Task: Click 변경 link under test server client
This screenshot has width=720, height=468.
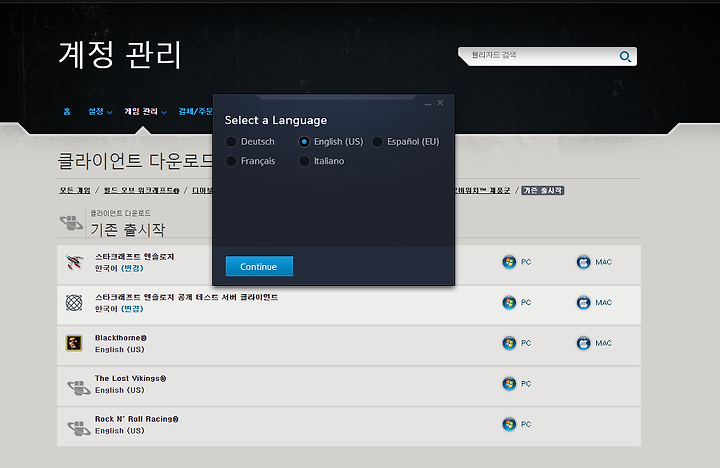Action: tap(132, 309)
